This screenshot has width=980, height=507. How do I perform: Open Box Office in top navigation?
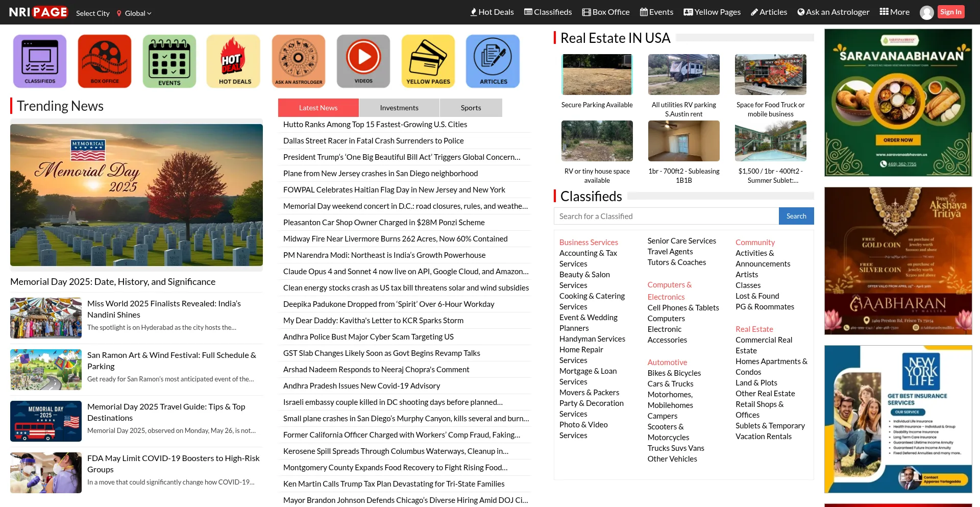pyautogui.click(x=606, y=12)
